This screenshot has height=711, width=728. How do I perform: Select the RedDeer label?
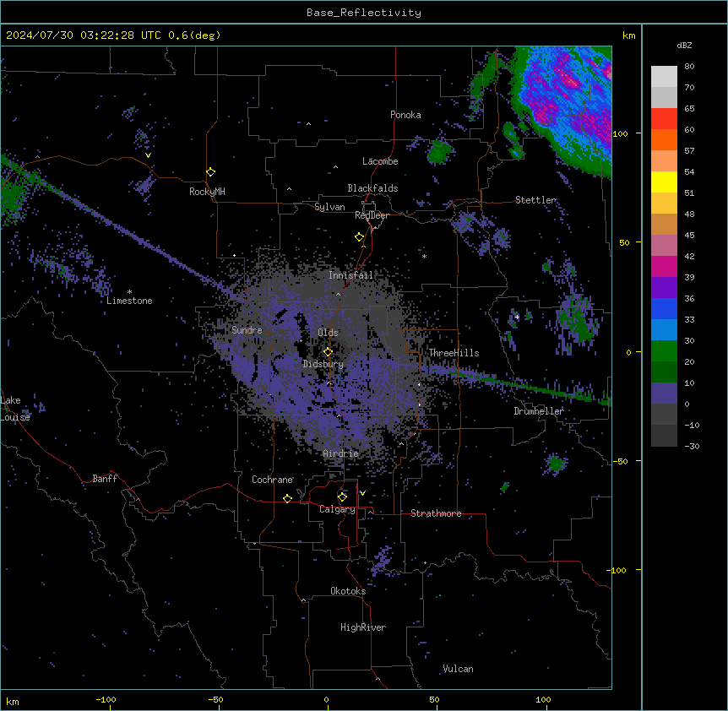pyautogui.click(x=372, y=215)
